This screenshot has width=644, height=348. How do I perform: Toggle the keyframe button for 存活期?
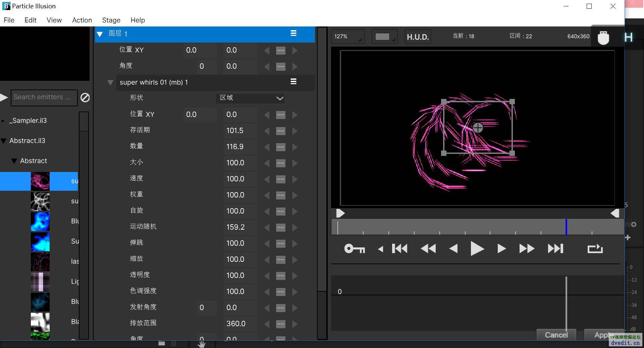tap(281, 131)
